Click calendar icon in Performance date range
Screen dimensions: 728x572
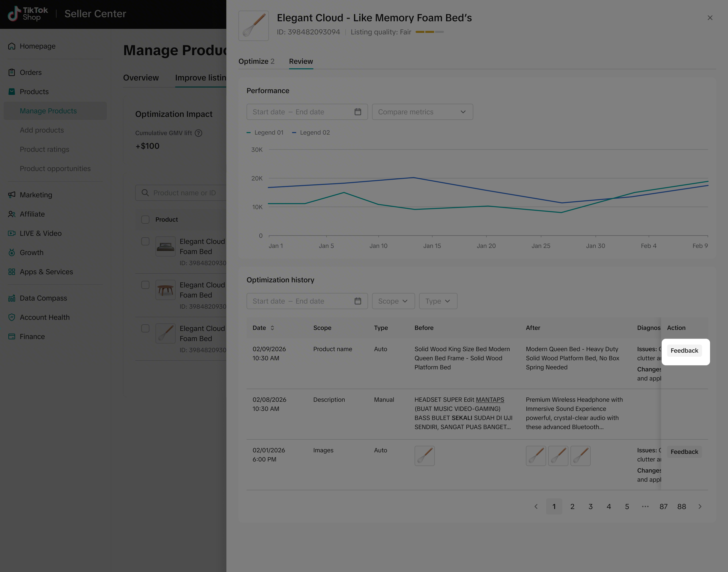pyautogui.click(x=358, y=112)
